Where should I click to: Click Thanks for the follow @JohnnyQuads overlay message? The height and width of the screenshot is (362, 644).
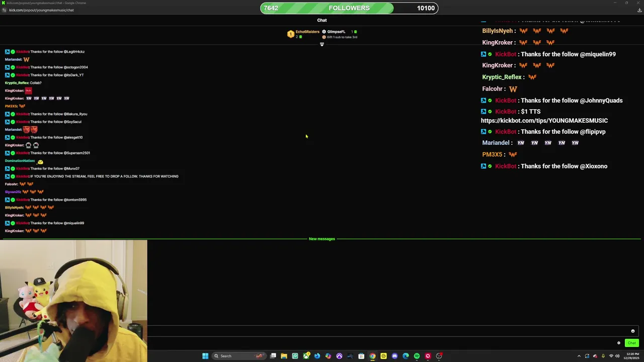(x=572, y=101)
